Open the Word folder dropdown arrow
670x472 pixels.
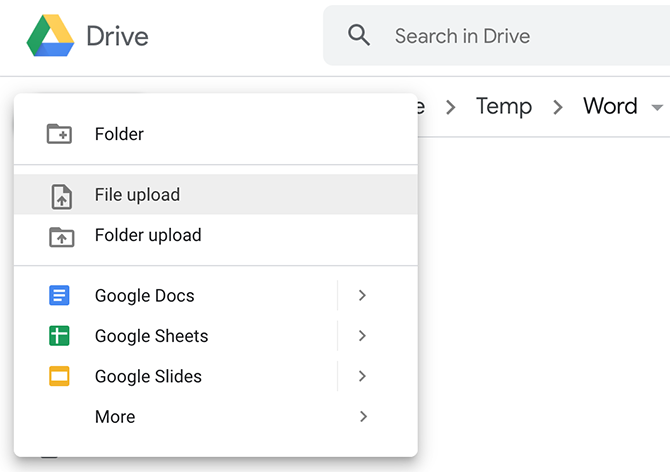[657, 107]
